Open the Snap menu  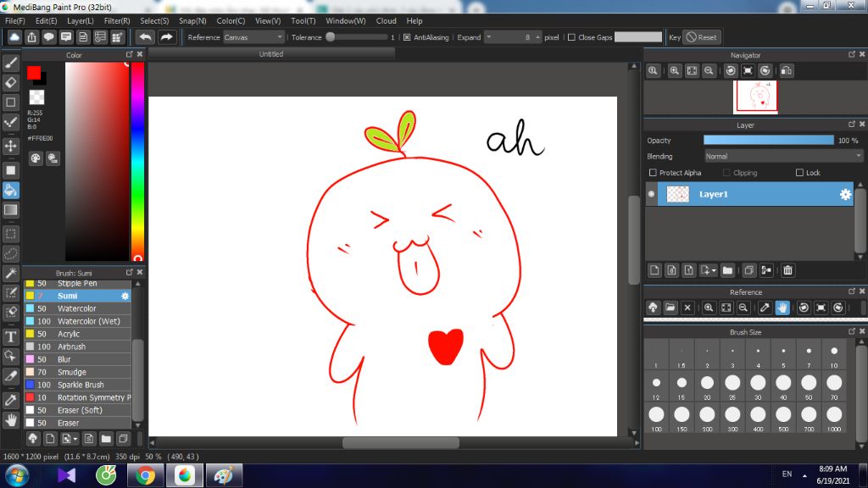pyautogui.click(x=192, y=21)
